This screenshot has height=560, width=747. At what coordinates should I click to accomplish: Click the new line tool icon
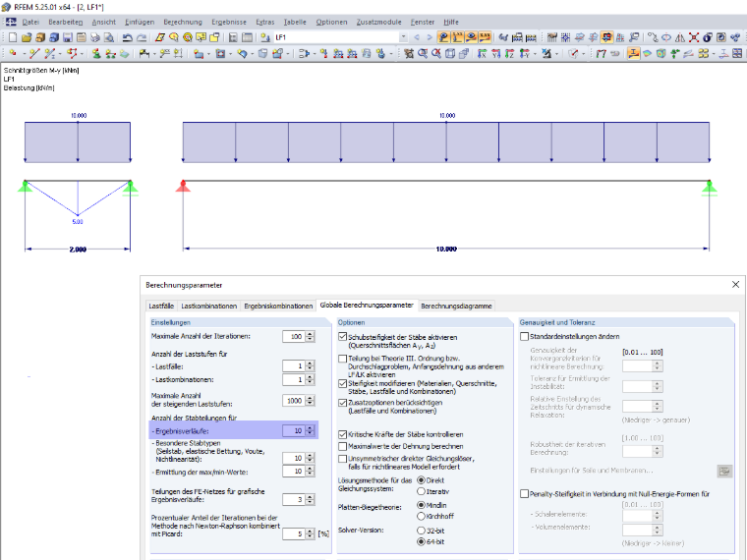pos(33,54)
